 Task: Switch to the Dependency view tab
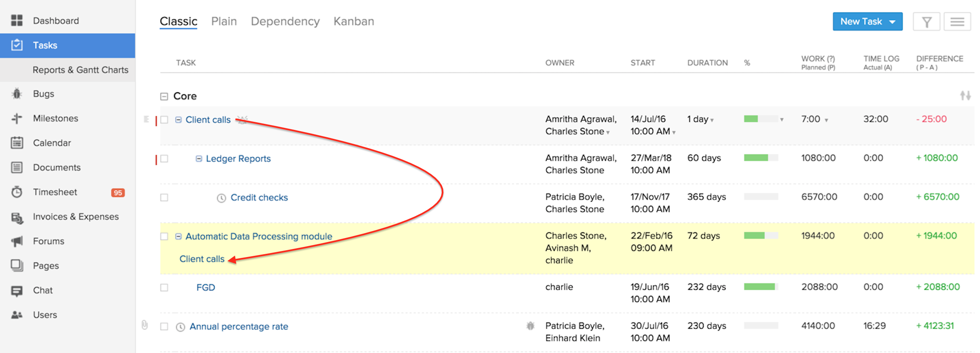pyautogui.click(x=285, y=21)
